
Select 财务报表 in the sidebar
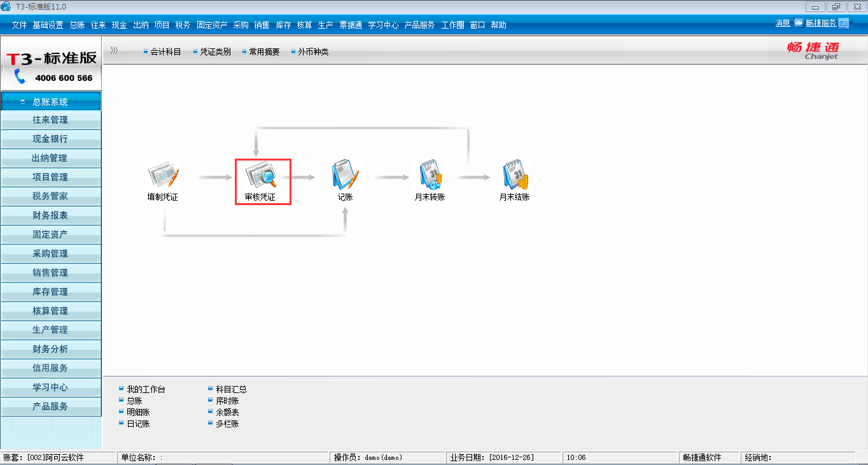50,215
